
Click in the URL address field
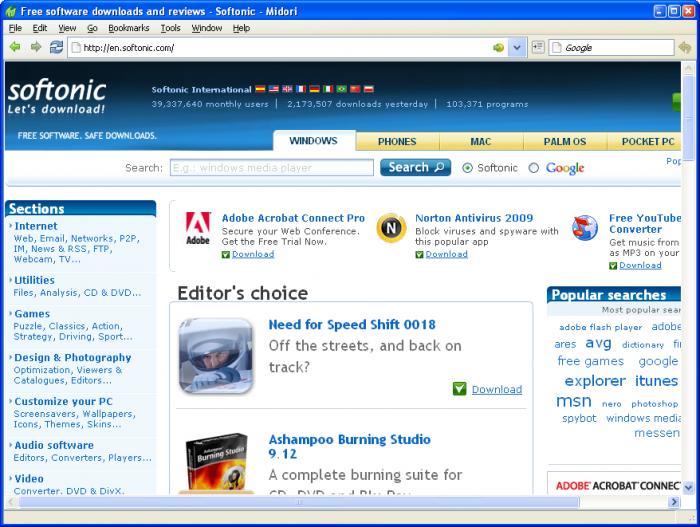(x=286, y=47)
